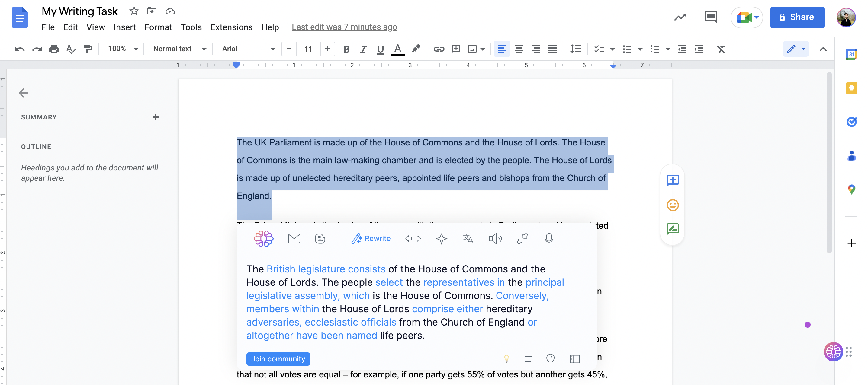Open the last edit was 7 minutes ago link
The height and width of the screenshot is (385, 868).
click(344, 27)
